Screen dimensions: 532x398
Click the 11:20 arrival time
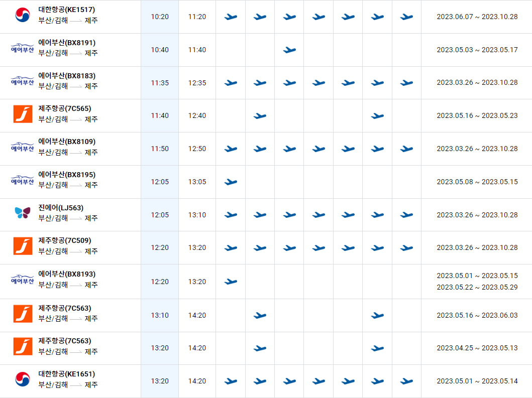[x=197, y=17]
